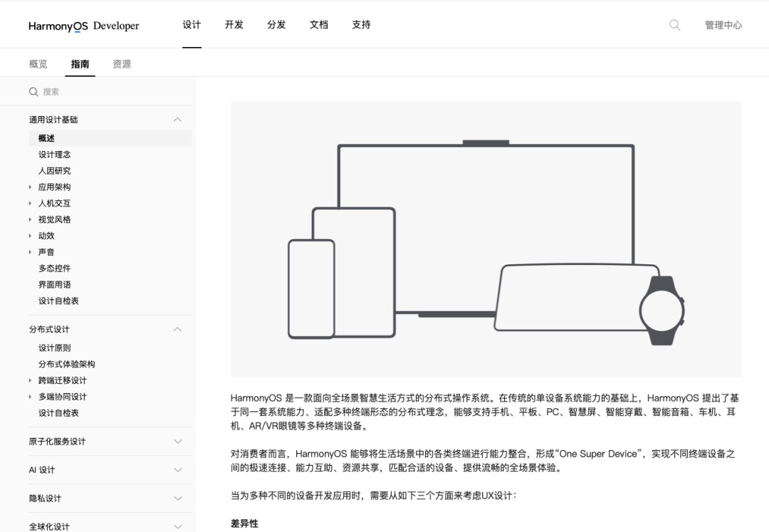Collapse the 分布式设计 section chevron
This screenshot has height=532, width=769.
tap(177, 329)
